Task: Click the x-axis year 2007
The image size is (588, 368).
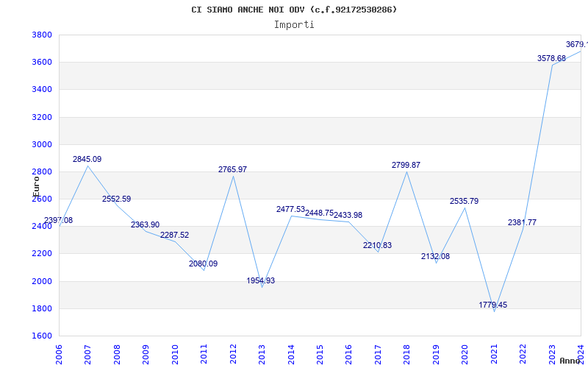Action: pos(87,355)
